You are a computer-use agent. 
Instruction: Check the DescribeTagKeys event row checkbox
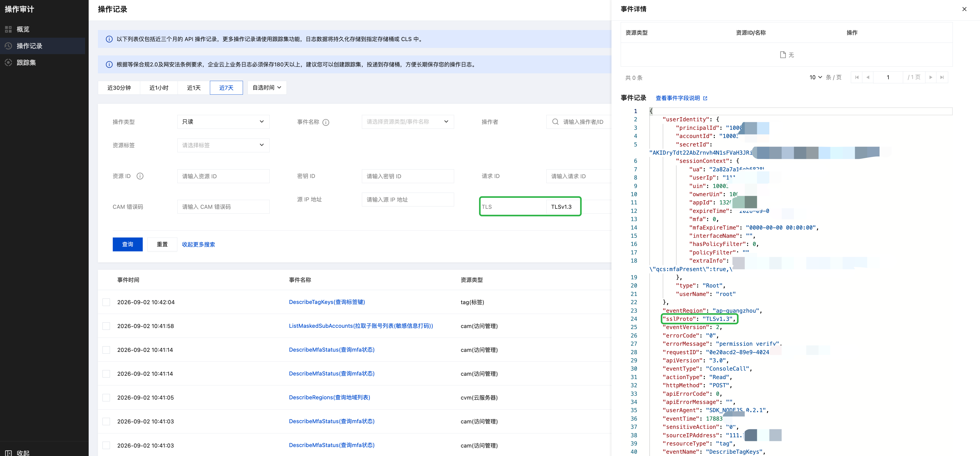pos(106,302)
